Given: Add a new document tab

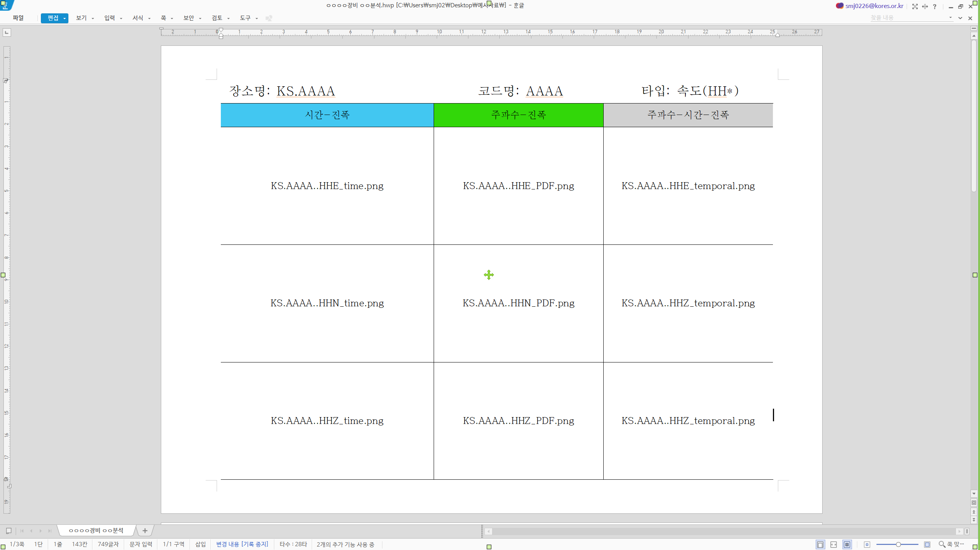Looking at the screenshot, I should click(x=145, y=531).
